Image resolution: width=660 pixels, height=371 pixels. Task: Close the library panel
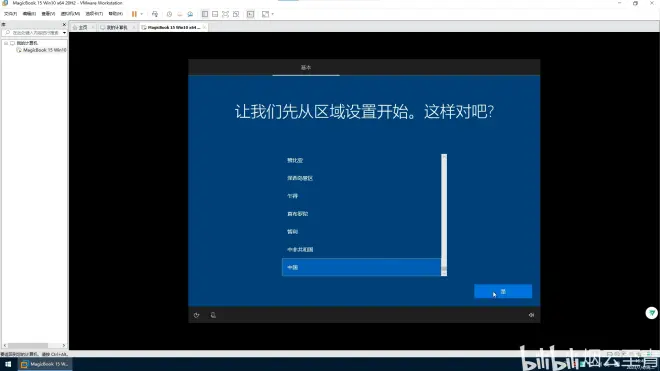[64, 24]
